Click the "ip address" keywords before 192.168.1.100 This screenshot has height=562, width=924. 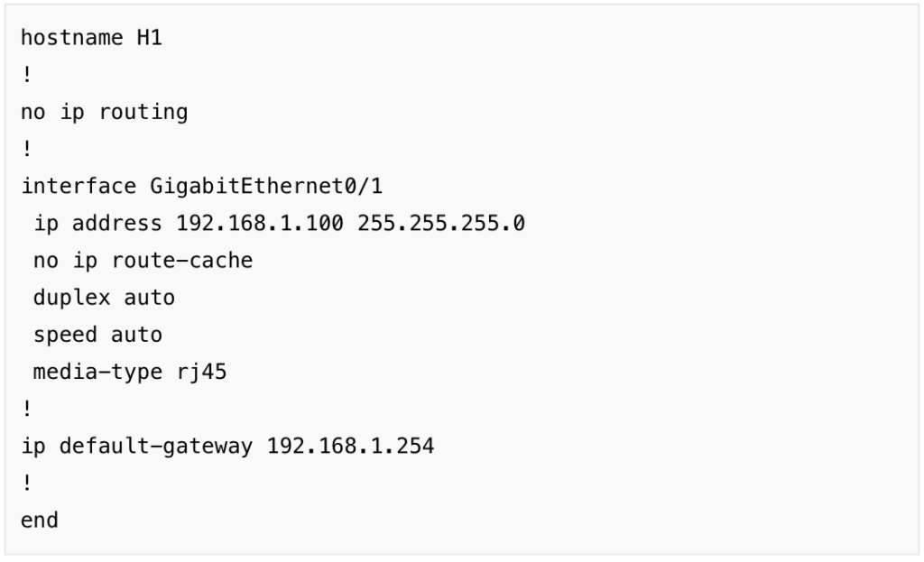click(97, 224)
